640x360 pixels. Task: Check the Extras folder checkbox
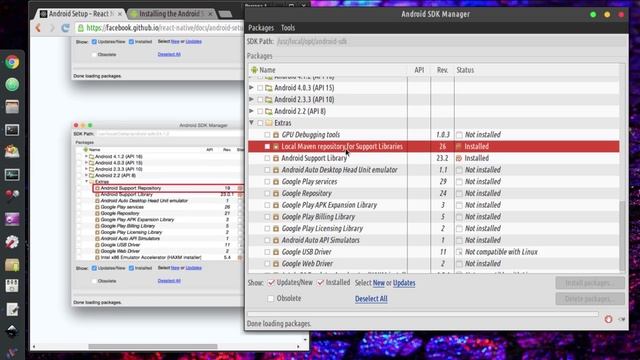[260, 123]
